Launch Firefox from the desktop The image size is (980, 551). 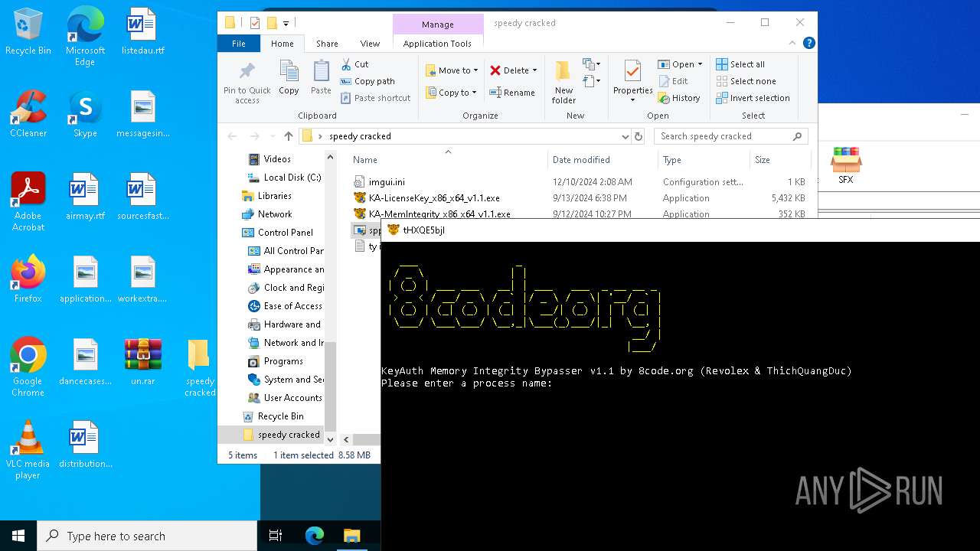pos(28,280)
